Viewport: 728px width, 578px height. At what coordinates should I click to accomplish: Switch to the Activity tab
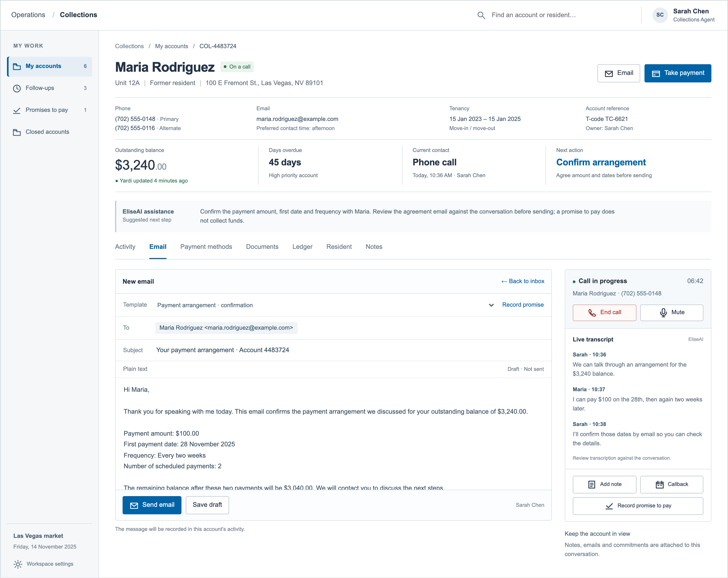point(125,247)
